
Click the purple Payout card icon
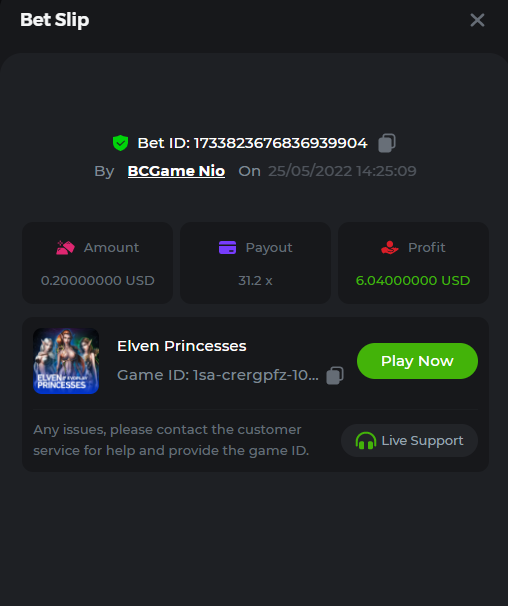coord(227,247)
